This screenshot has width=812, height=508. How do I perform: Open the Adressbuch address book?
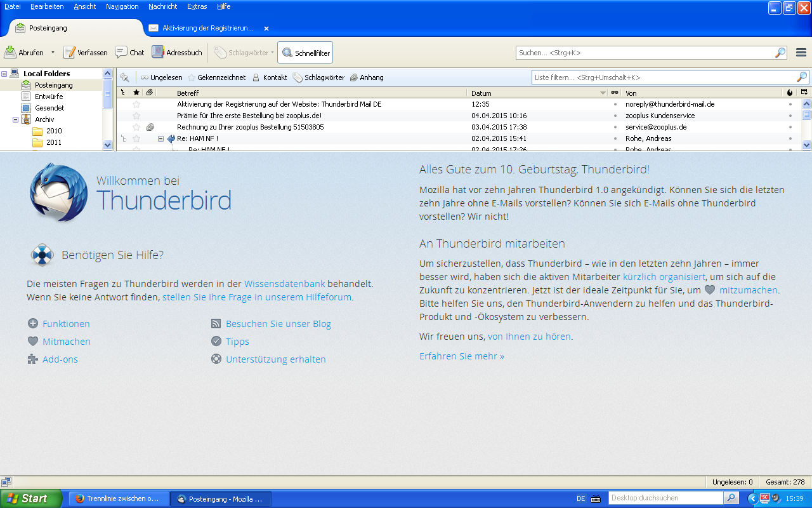pos(177,53)
